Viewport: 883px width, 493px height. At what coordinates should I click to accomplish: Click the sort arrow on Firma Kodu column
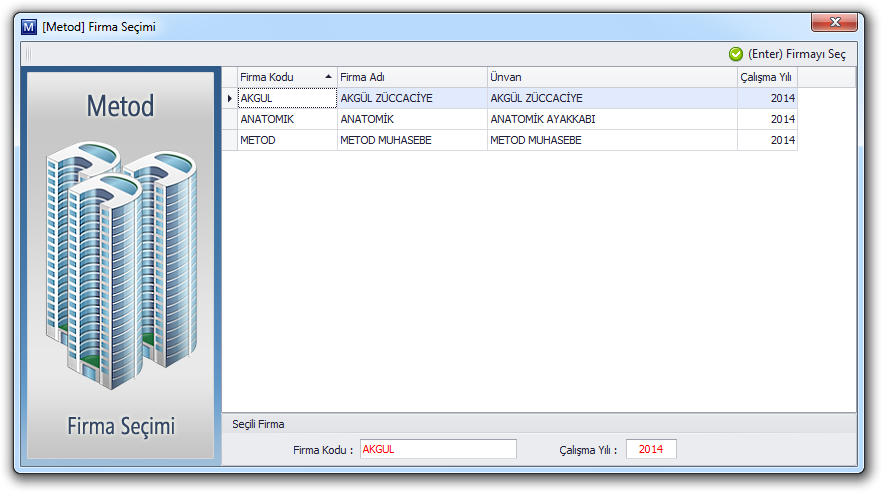tap(328, 77)
